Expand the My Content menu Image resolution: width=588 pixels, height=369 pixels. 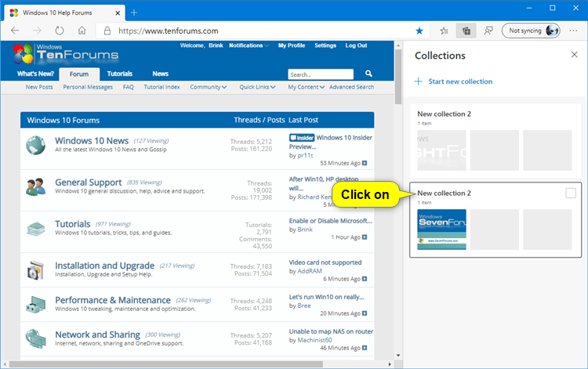(306, 87)
